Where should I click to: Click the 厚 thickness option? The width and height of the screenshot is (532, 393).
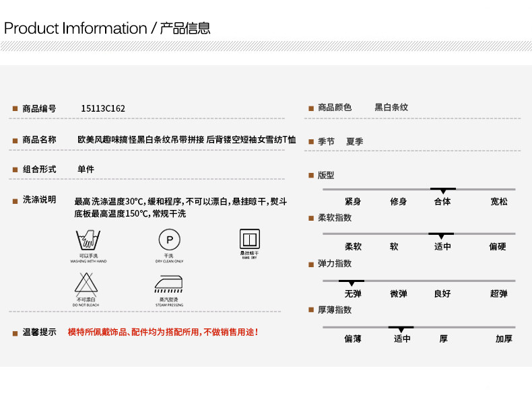(x=444, y=338)
